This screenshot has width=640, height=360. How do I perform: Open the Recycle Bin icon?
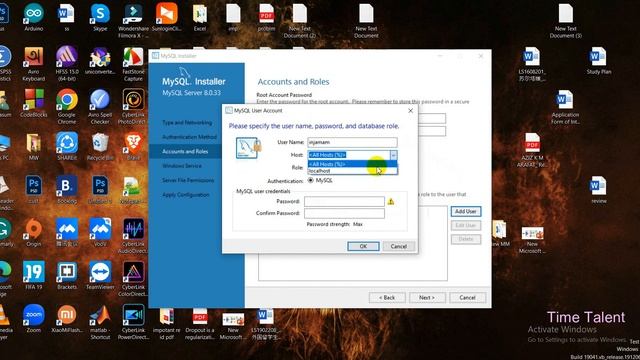click(x=100, y=146)
